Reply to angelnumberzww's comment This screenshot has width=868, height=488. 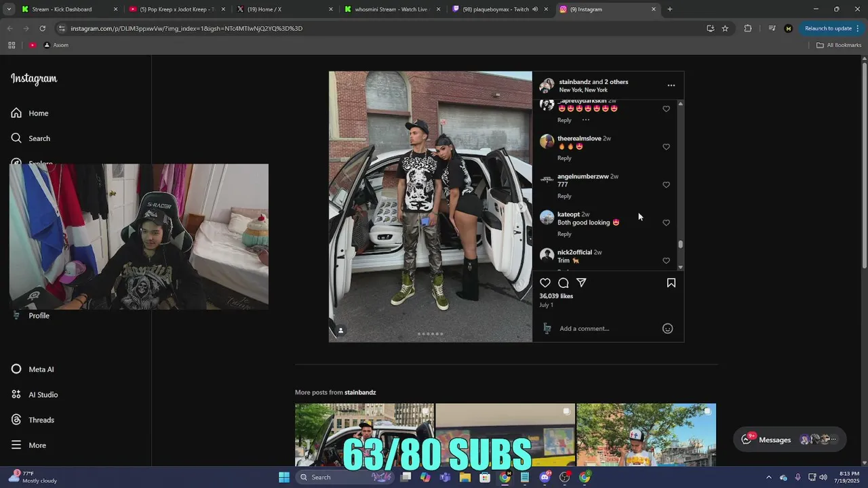click(564, 196)
